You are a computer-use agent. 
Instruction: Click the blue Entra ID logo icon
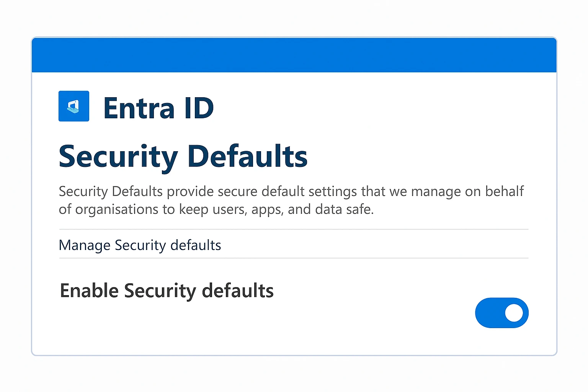pos(74,106)
